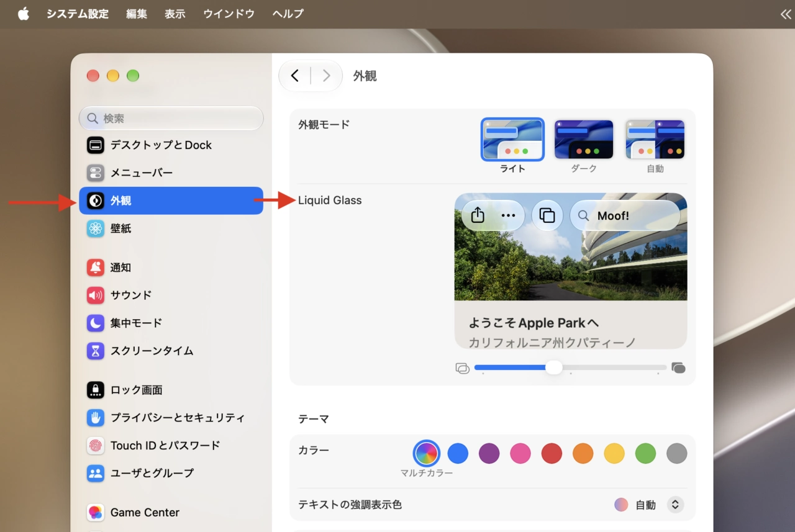This screenshot has height=532, width=795.
Task: Open the 表示 menu
Action: (x=175, y=14)
